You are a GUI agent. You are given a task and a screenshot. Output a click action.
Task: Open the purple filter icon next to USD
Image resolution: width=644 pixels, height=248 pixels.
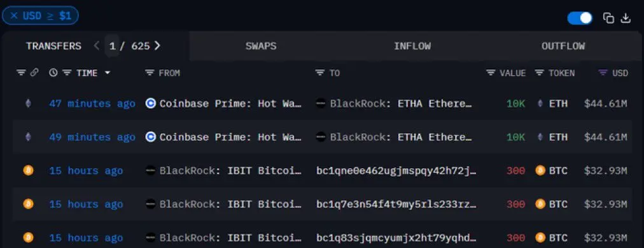[603, 73]
